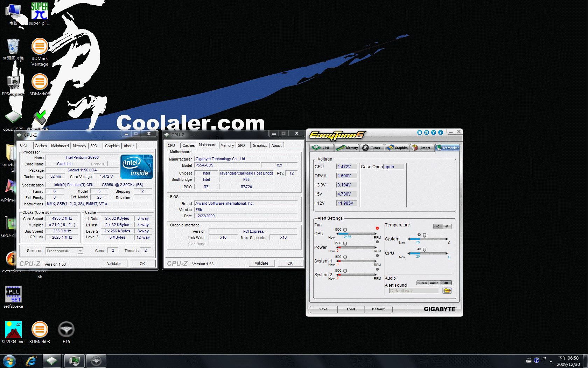
Task: Click the Core Speed 4935.2 MHz value
Action: click(62, 219)
